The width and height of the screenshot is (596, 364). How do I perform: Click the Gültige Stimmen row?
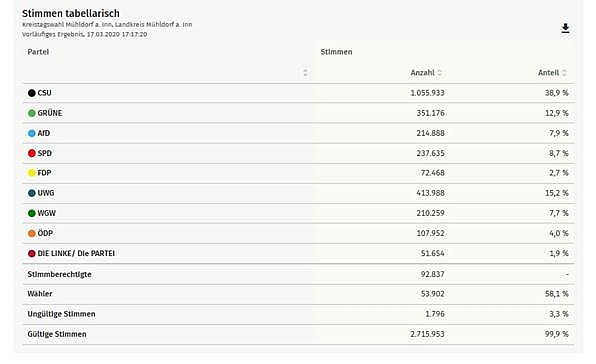click(298, 334)
